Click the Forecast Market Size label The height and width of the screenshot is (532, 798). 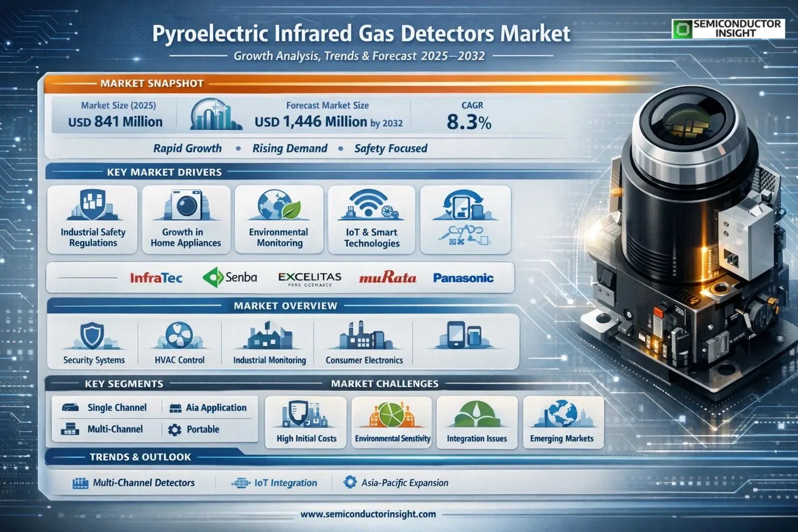click(x=327, y=105)
